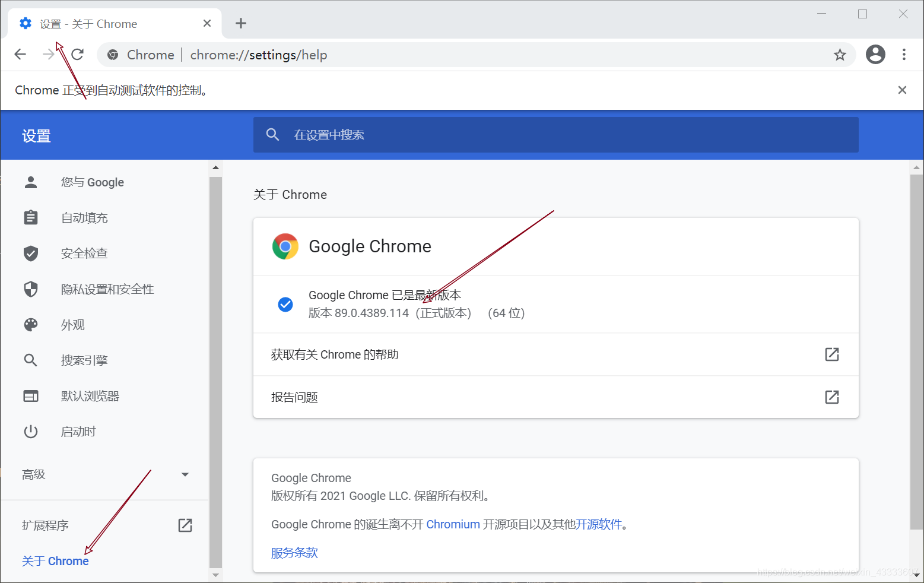Click the clipboard icon for 自动填充
Image resolution: width=924 pixels, height=583 pixels.
tap(31, 218)
